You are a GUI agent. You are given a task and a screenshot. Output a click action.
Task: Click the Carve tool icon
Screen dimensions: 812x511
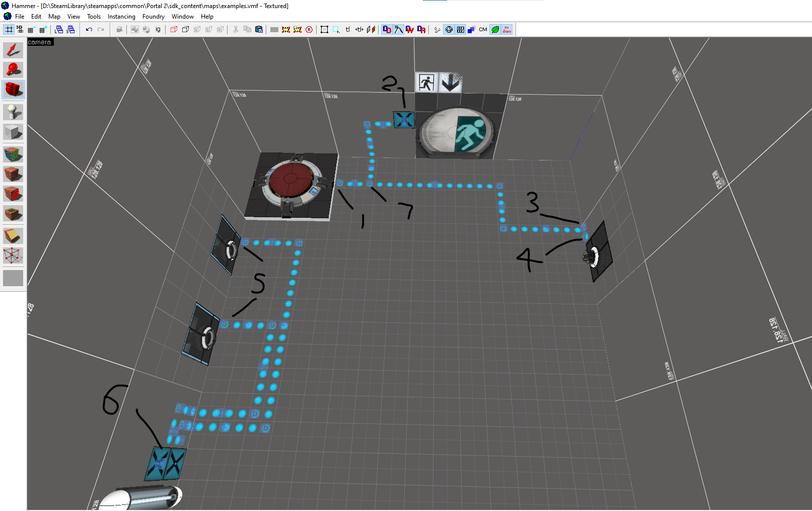coord(119,30)
